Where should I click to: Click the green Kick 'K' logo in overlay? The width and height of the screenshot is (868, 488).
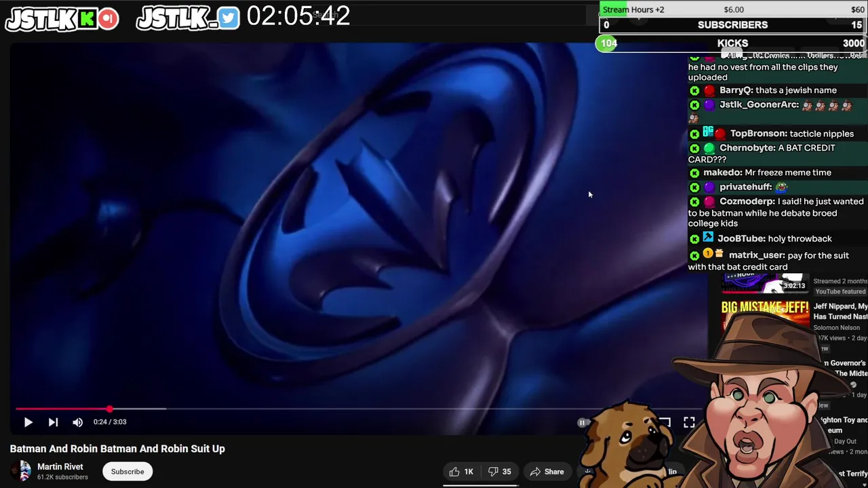(x=88, y=19)
